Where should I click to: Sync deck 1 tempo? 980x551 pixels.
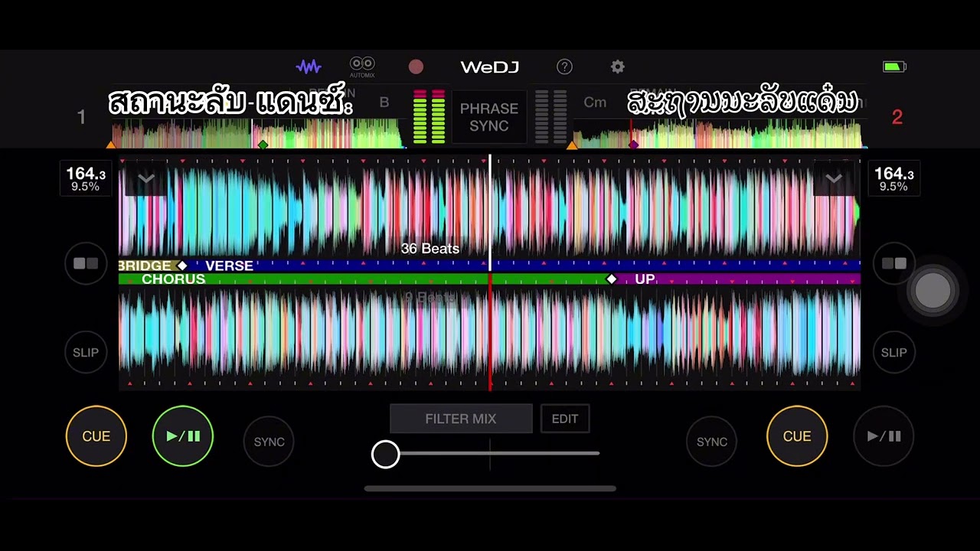point(269,442)
